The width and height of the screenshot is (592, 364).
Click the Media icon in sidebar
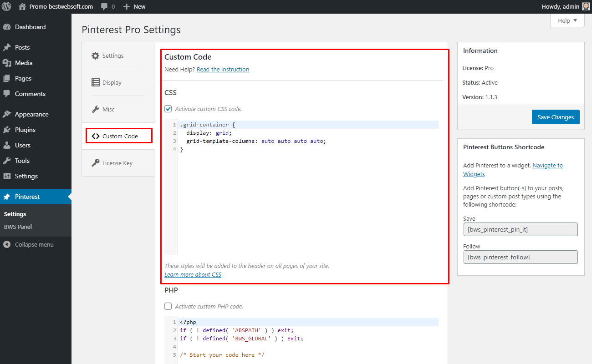[x=7, y=63]
